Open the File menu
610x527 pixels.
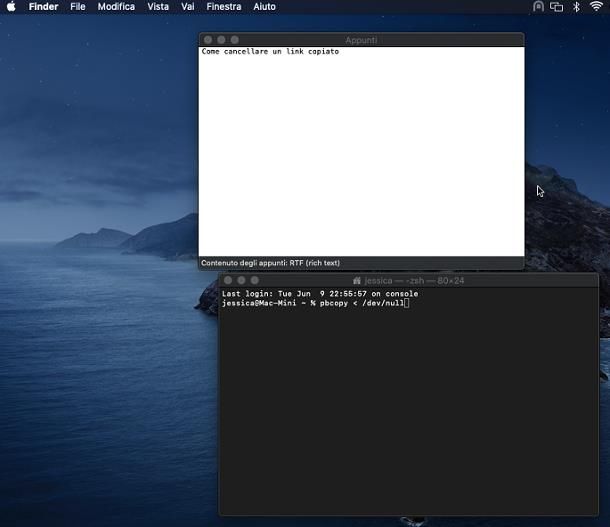click(x=78, y=7)
